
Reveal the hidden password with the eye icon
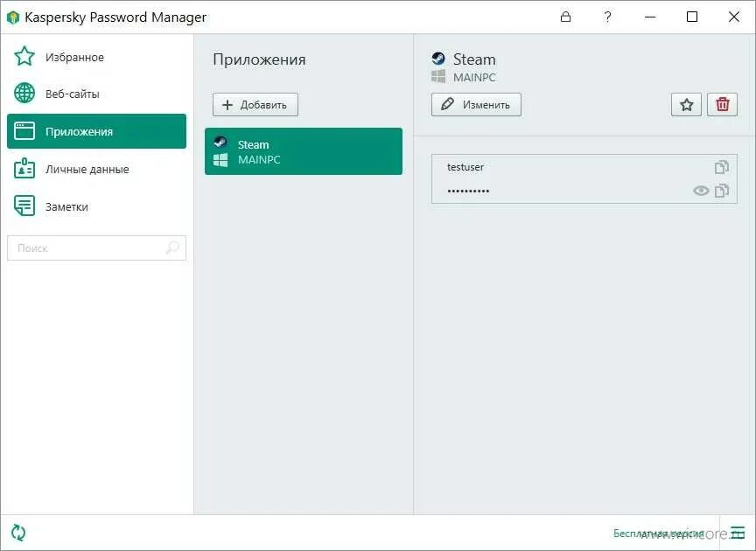point(701,191)
